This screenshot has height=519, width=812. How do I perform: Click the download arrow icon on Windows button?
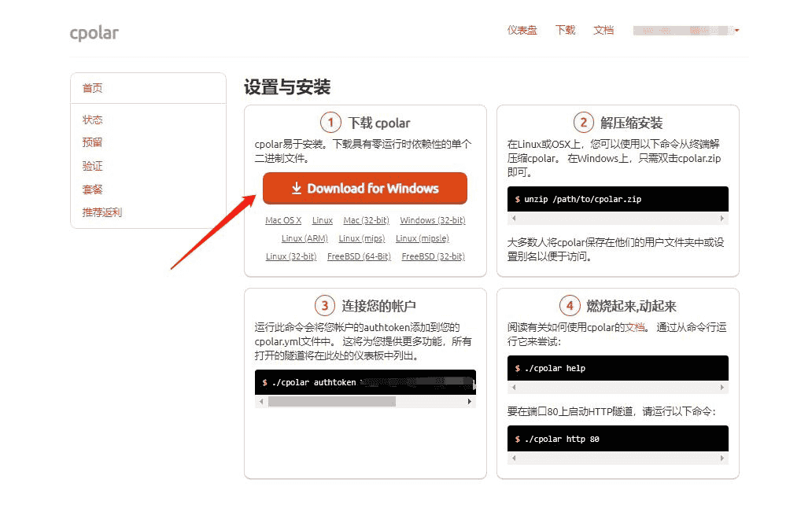(x=298, y=188)
